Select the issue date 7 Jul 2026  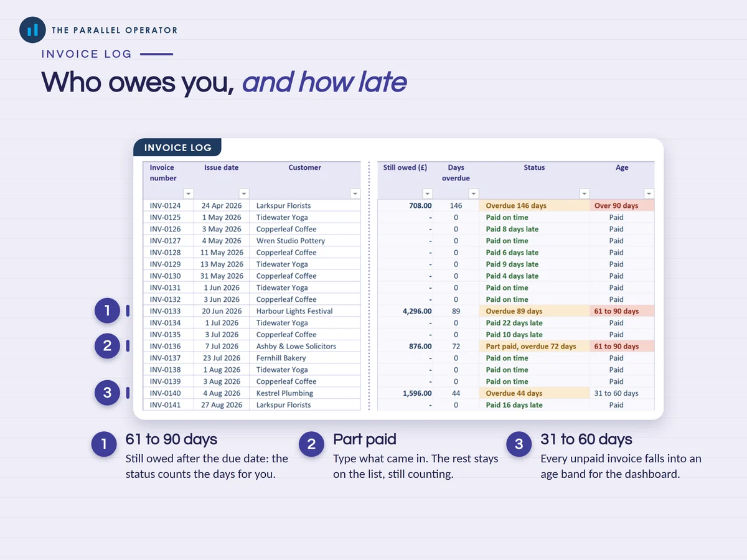pyautogui.click(x=222, y=347)
